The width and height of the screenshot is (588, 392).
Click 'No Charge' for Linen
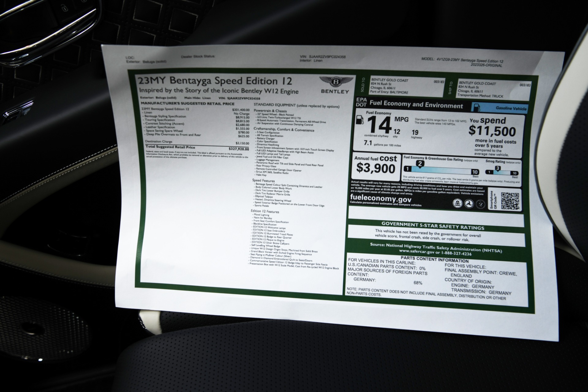point(242,114)
